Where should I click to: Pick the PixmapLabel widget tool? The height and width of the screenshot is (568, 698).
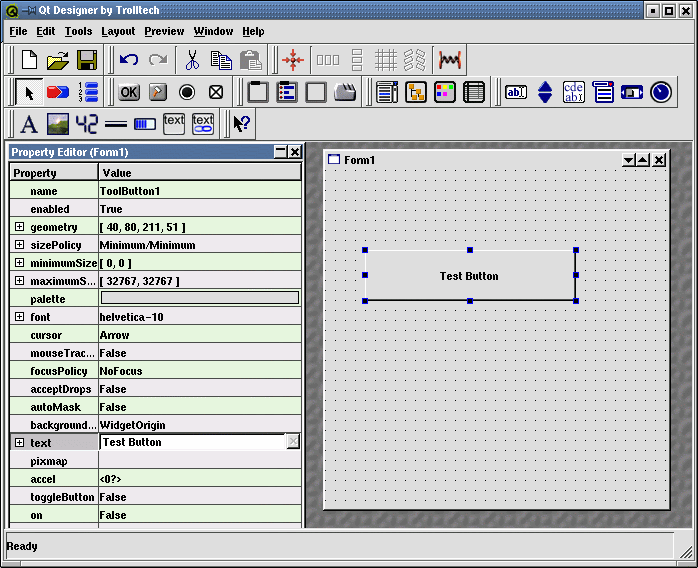tap(58, 124)
